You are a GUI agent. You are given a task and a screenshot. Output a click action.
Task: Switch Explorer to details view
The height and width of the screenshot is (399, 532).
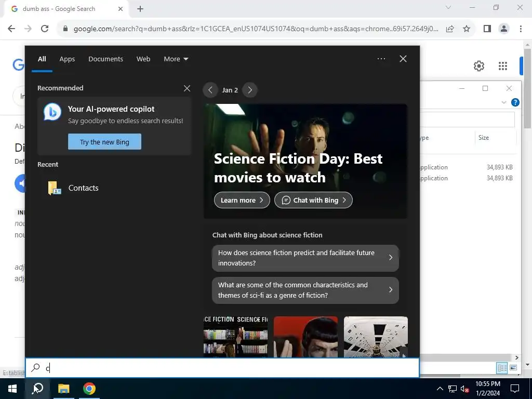point(502,368)
